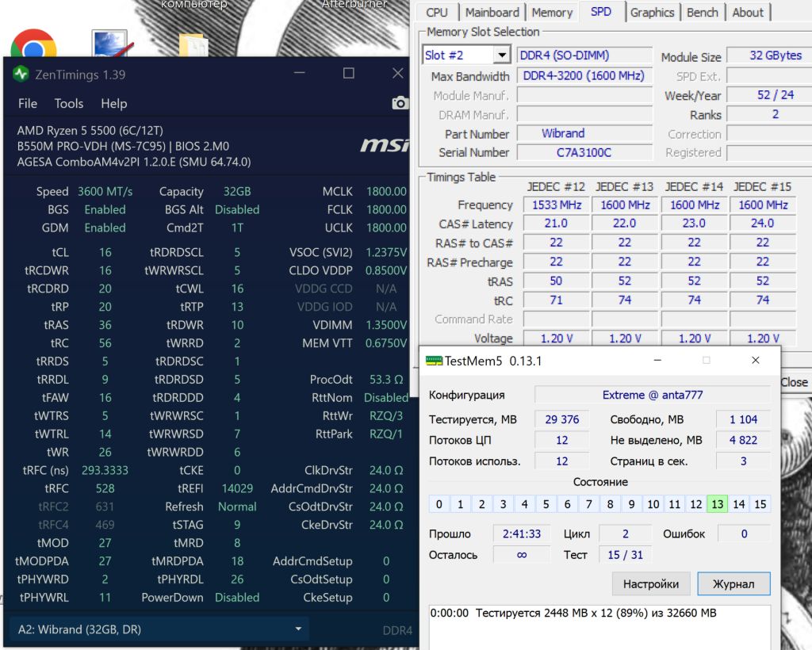Open the Google Chrome desktop shortcut

coord(33,44)
